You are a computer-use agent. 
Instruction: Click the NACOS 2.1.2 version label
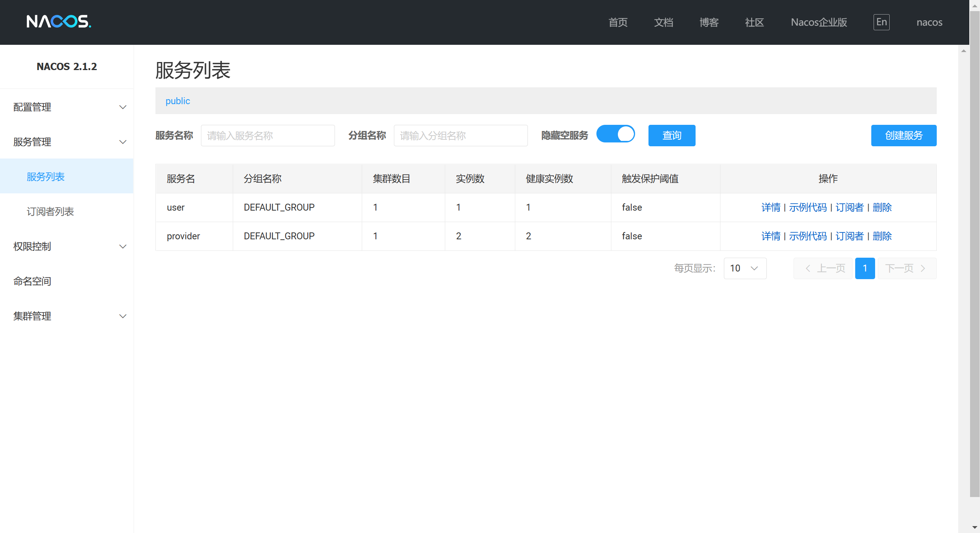(x=67, y=67)
